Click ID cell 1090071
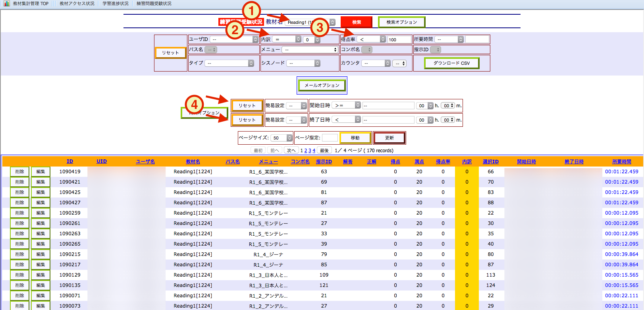This screenshot has height=310, width=644. tap(70, 296)
